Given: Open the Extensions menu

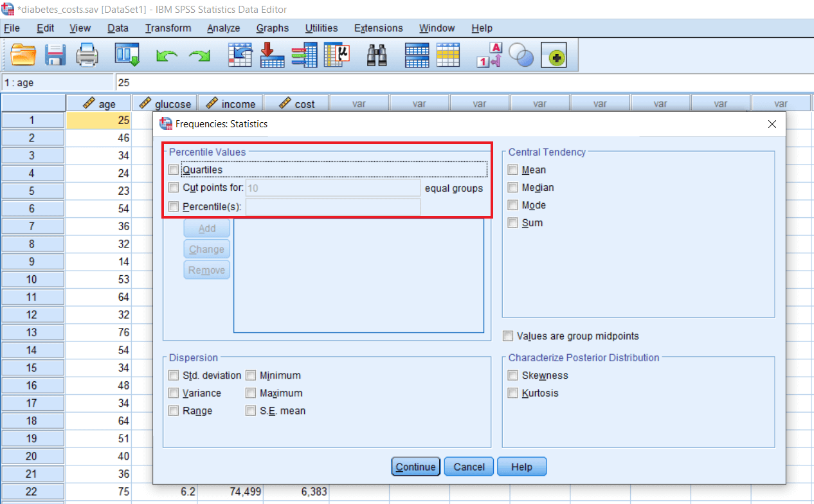Looking at the screenshot, I should click(378, 28).
